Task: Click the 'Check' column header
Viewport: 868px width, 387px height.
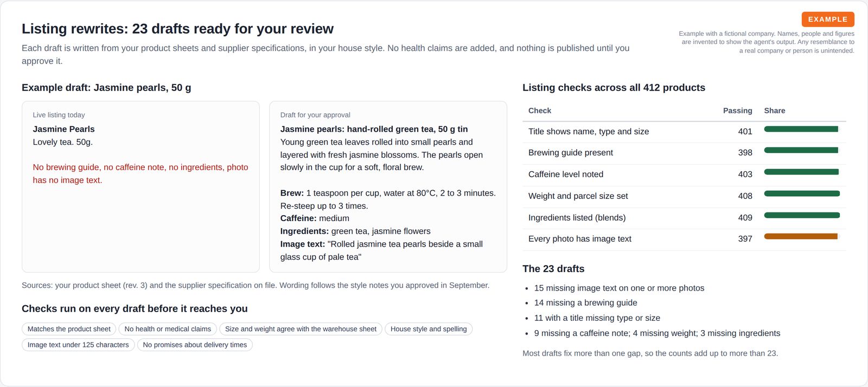Action: point(540,111)
